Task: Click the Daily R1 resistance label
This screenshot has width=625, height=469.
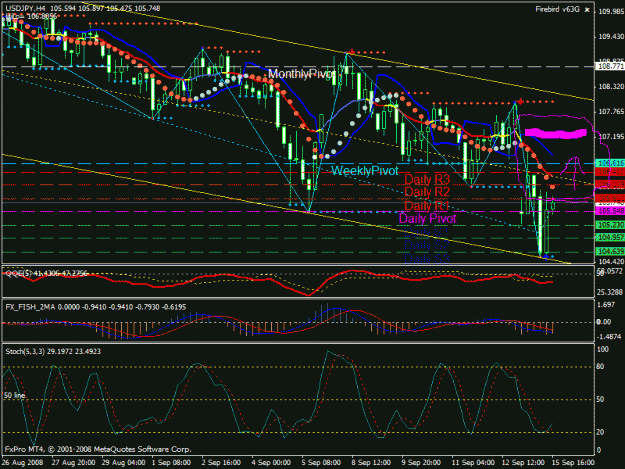Action: [x=426, y=206]
